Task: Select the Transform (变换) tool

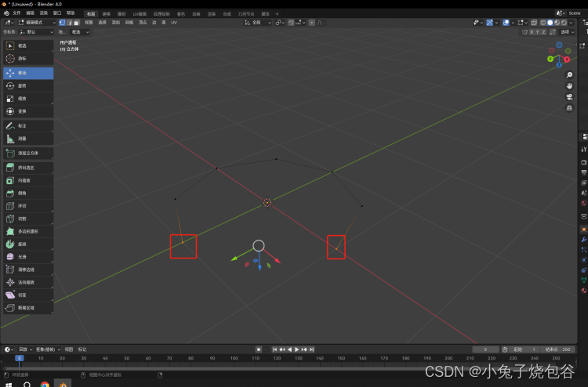Action: 28,111
